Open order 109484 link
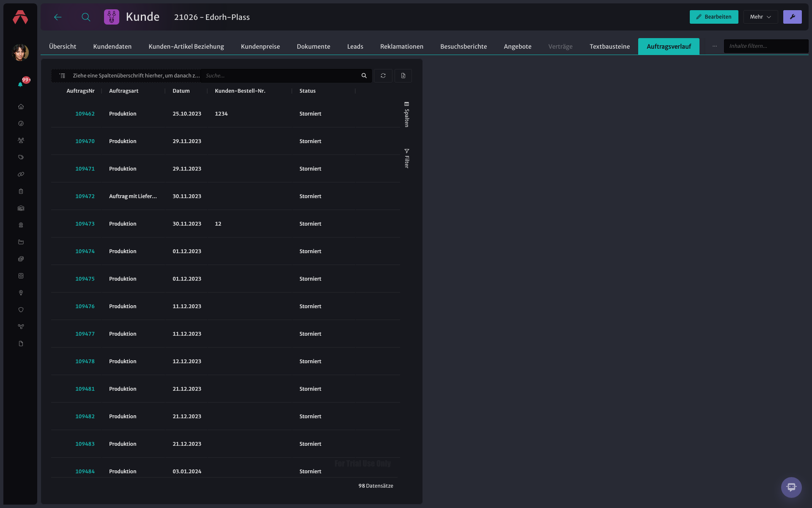 (x=85, y=472)
